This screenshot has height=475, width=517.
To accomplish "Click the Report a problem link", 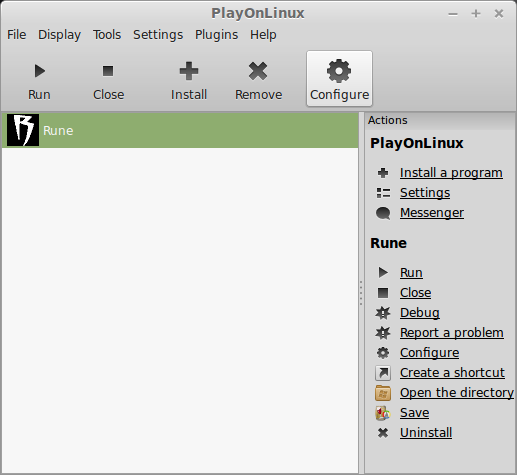I will click(x=452, y=333).
